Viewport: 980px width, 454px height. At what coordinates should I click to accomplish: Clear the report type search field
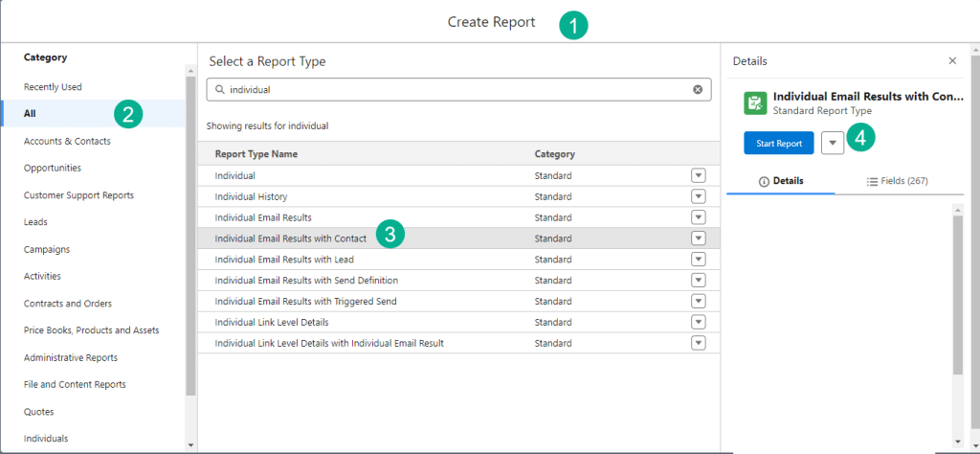697,90
